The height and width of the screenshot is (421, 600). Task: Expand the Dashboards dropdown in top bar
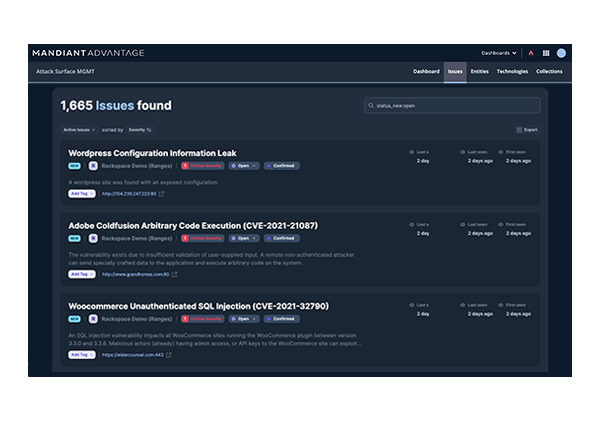tap(499, 53)
